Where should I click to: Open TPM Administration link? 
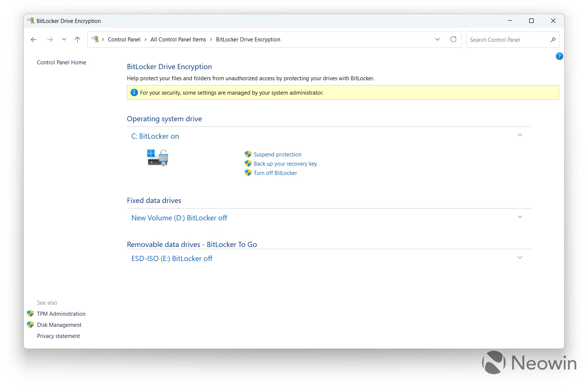point(61,314)
